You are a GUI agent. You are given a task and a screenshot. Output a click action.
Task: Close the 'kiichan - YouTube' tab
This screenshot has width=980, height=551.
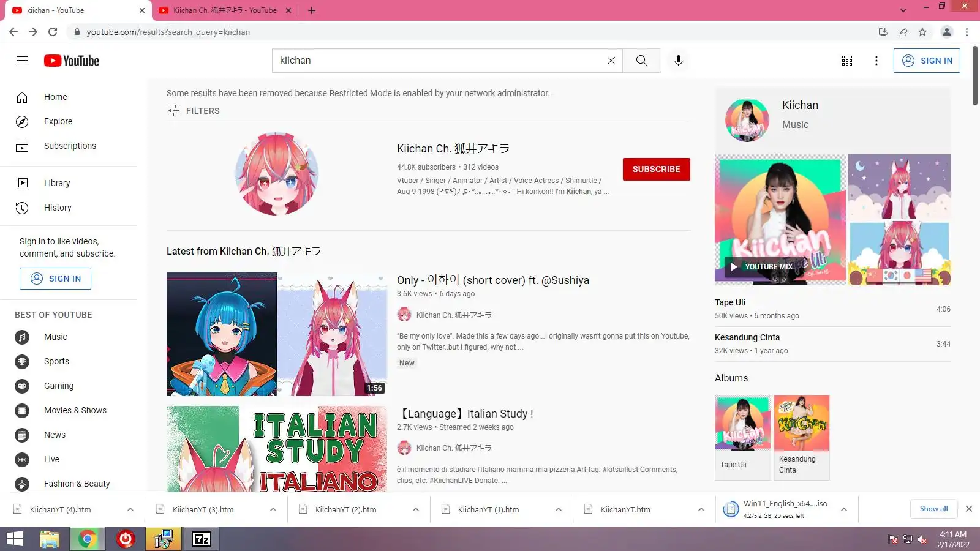(x=141, y=10)
